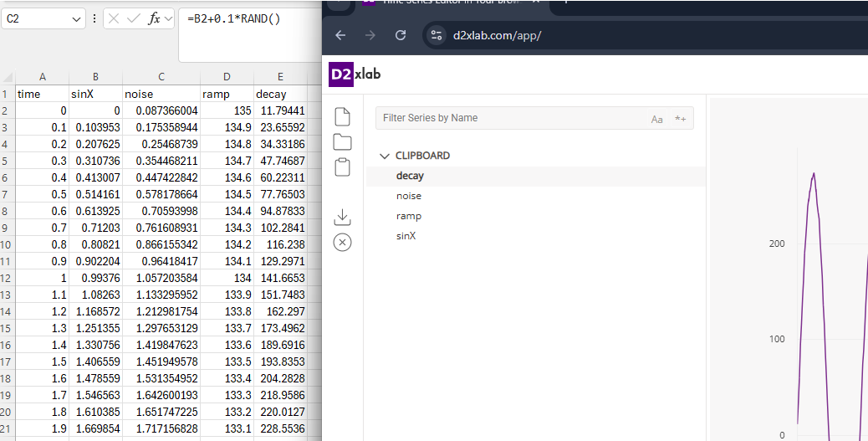Click the clipboard paste icon in sidebar
868x441 pixels.
point(342,167)
